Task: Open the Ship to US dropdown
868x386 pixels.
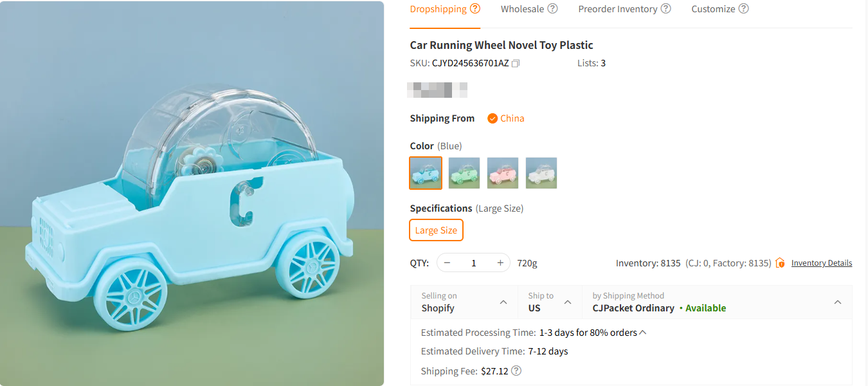Action: (568, 302)
